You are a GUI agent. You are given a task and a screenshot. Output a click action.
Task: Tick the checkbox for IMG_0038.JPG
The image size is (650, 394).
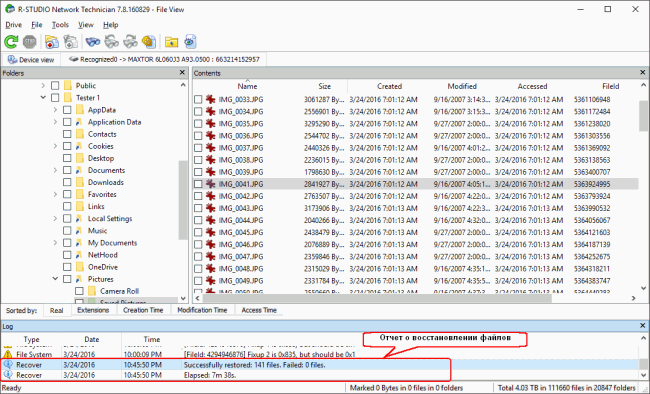[x=198, y=160]
